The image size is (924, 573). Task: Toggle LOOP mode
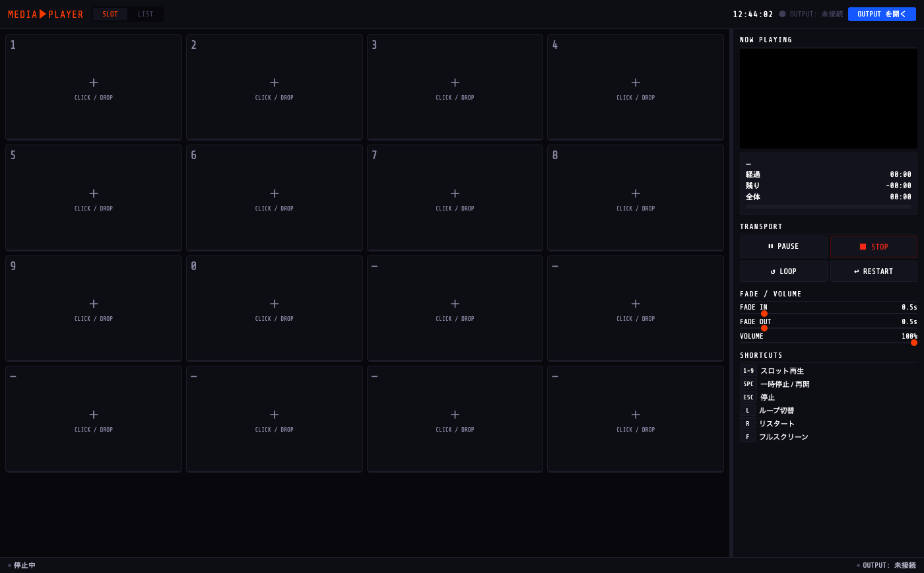(x=783, y=271)
